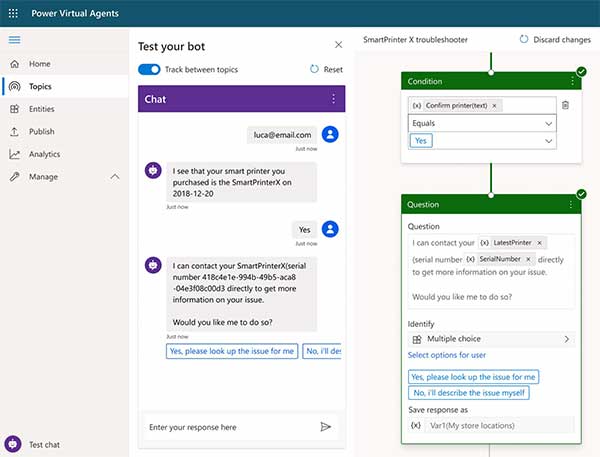Viewport: 600px width, 457px height.
Task: Click Select options for user link
Action: (447, 355)
